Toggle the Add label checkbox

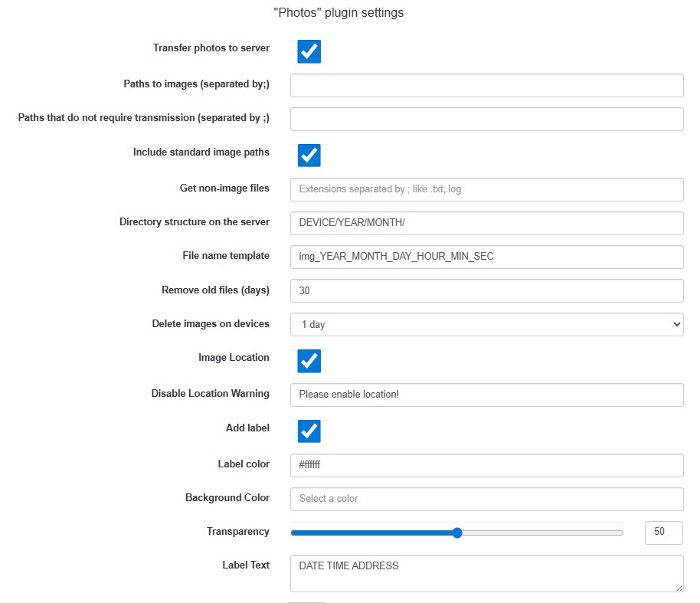point(309,431)
